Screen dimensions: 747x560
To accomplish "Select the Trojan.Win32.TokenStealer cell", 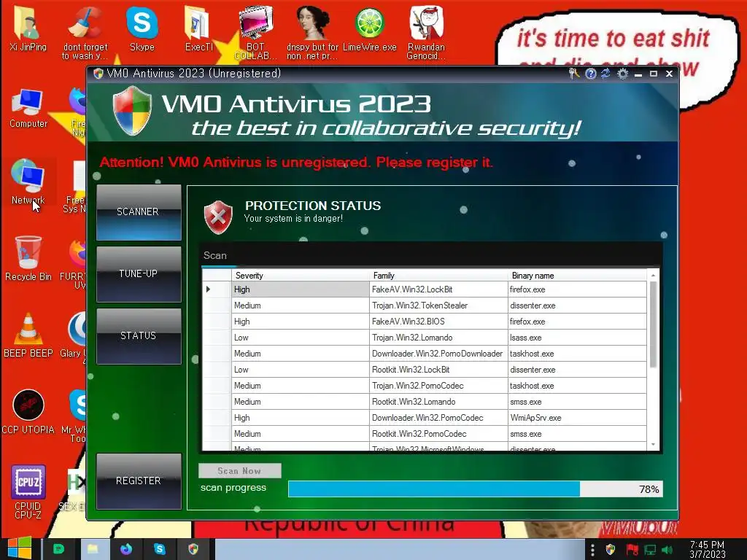I will tap(438, 306).
